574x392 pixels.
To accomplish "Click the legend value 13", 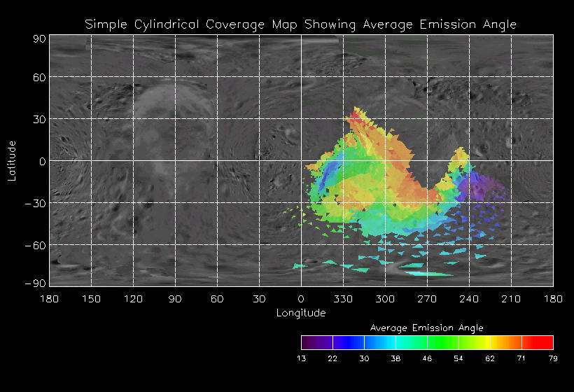I will 302,358.
